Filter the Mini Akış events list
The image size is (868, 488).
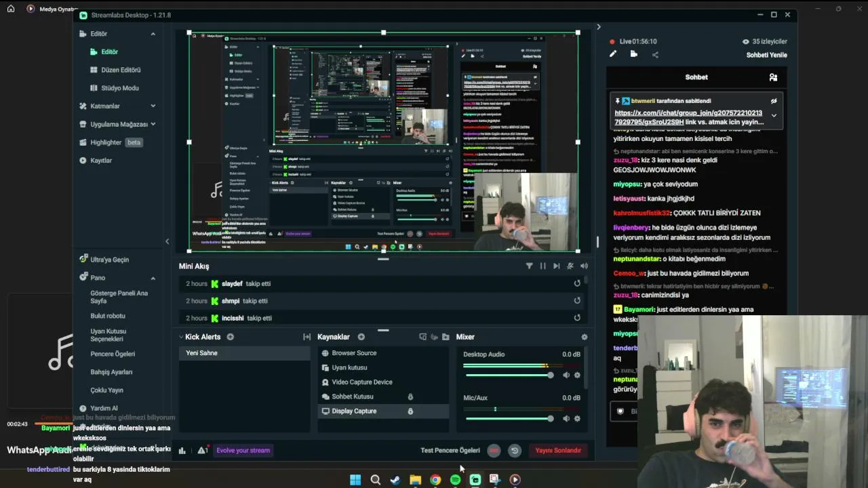[529, 266]
